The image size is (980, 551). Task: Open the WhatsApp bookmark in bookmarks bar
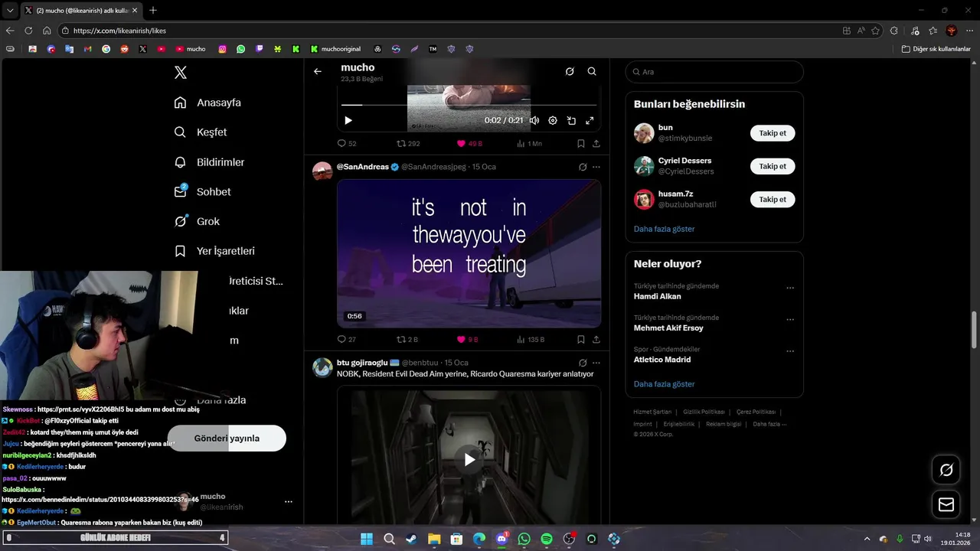tap(241, 49)
